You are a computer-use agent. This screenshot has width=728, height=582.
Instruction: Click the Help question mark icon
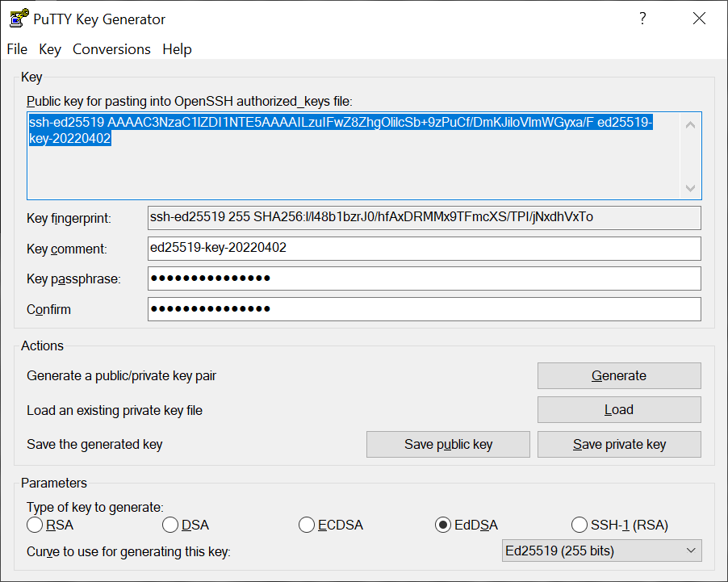pyautogui.click(x=642, y=18)
